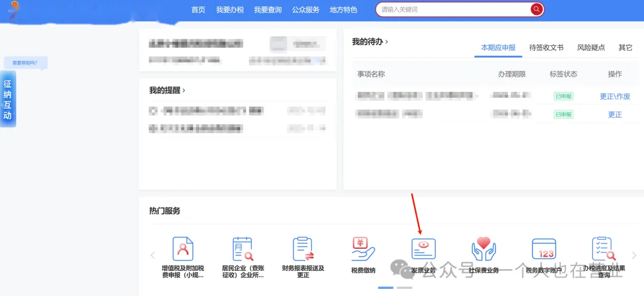Expand 我的待办 heading arrow
644x296 pixels.
(x=387, y=42)
